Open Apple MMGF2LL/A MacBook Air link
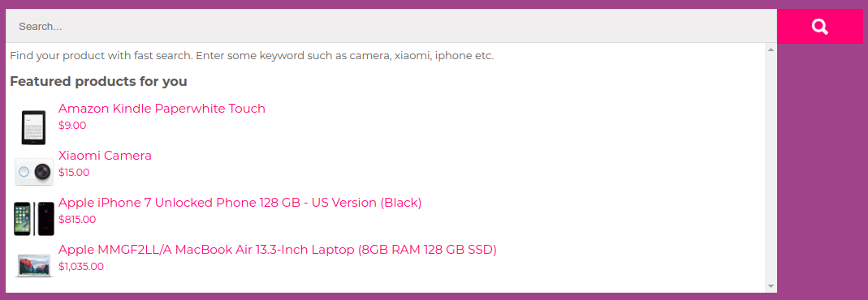 point(278,250)
